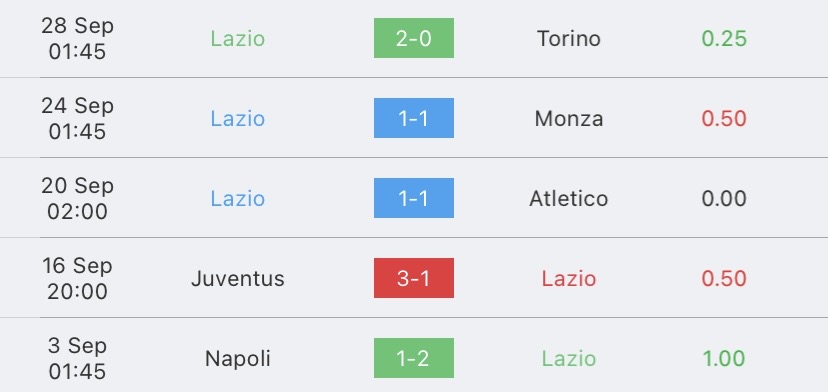Click the 16 Sep 20:00 date
This screenshot has width=828, height=392.
(x=78, y=278)
